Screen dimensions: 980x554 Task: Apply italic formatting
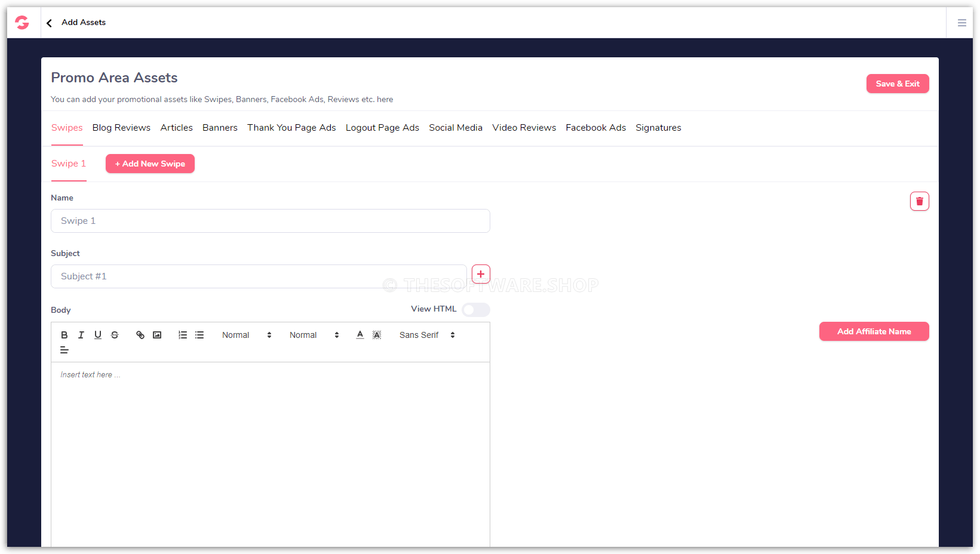pos(81,335)
